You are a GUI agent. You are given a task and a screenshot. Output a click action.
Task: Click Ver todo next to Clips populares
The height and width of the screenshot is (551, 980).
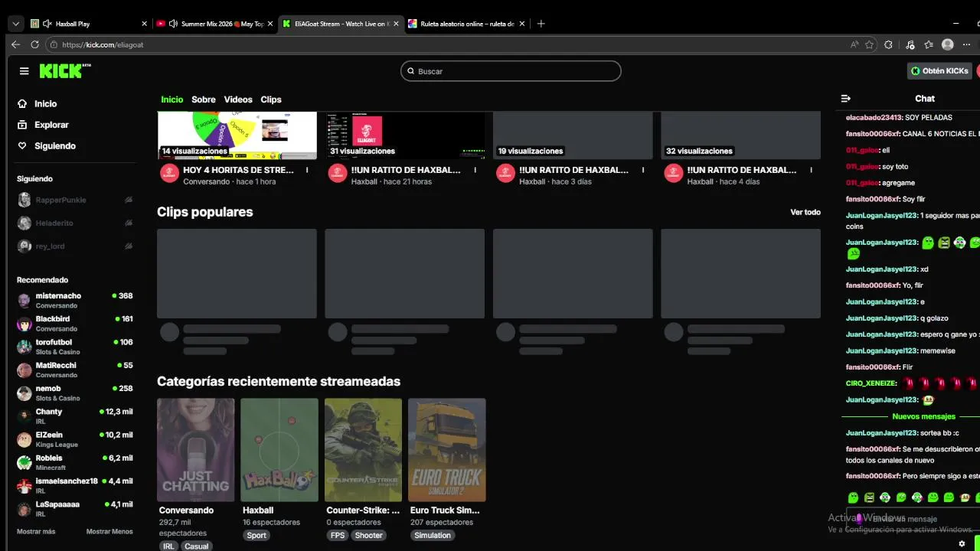point(805,212)
